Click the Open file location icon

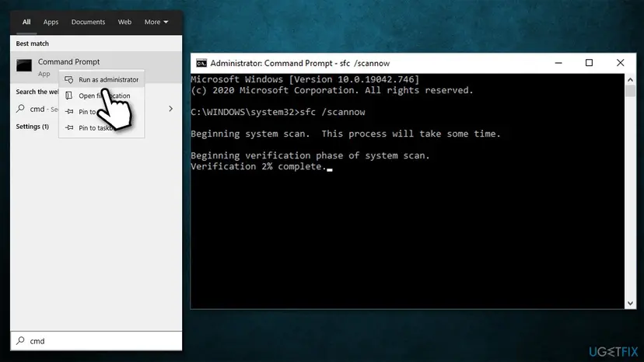click(x=69, y=96)
